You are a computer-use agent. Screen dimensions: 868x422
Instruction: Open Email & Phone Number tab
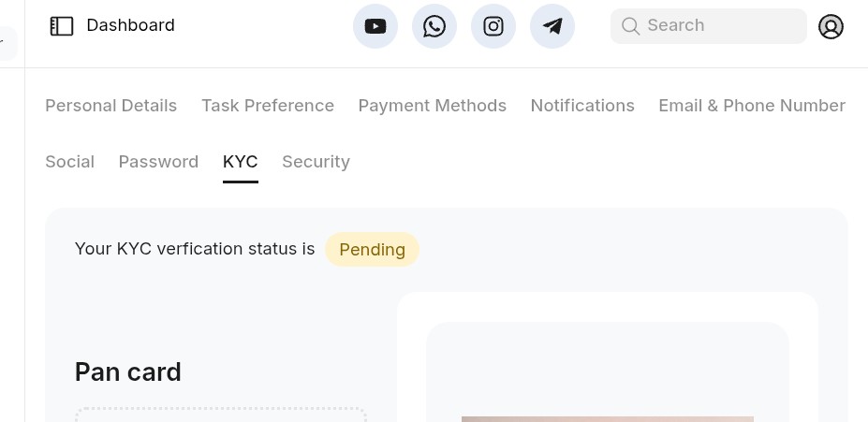pos(752,106)
